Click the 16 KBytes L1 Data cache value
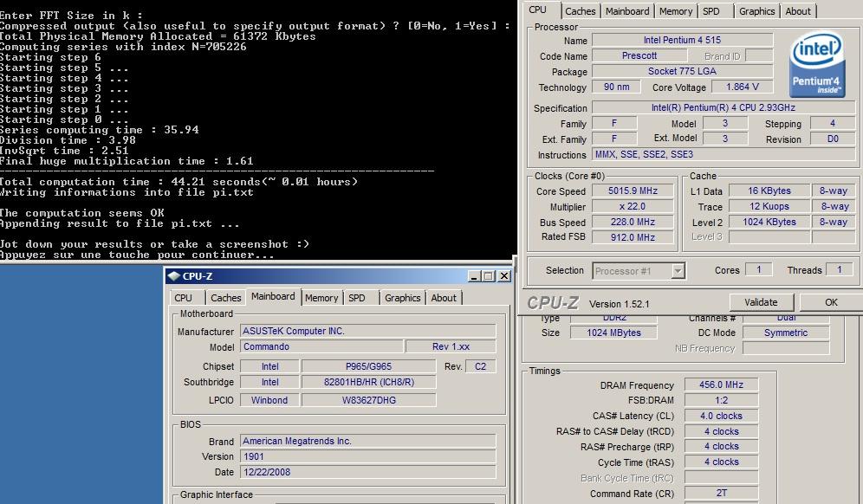The image size is (863, 504). [x=769, y=191]
